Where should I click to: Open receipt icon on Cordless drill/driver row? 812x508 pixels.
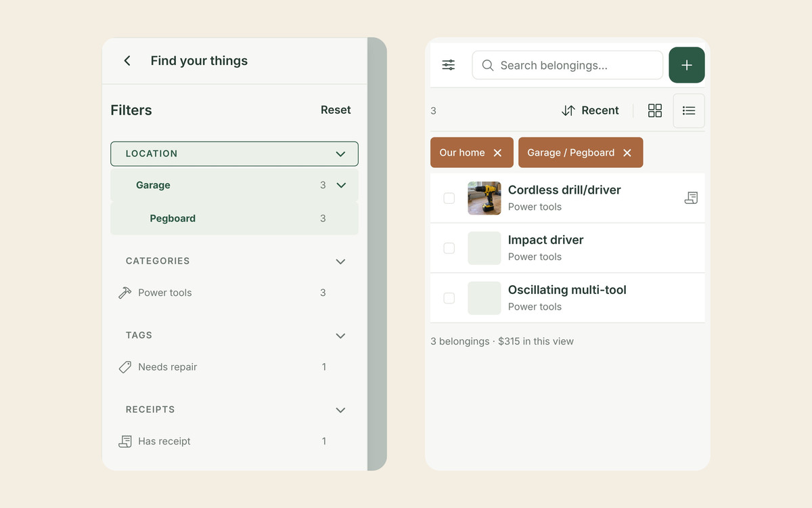691,198
